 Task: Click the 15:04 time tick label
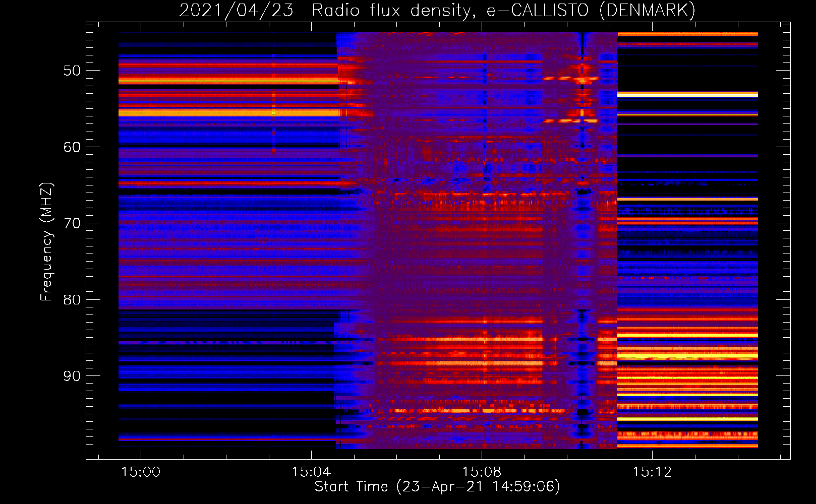(311, 472)
